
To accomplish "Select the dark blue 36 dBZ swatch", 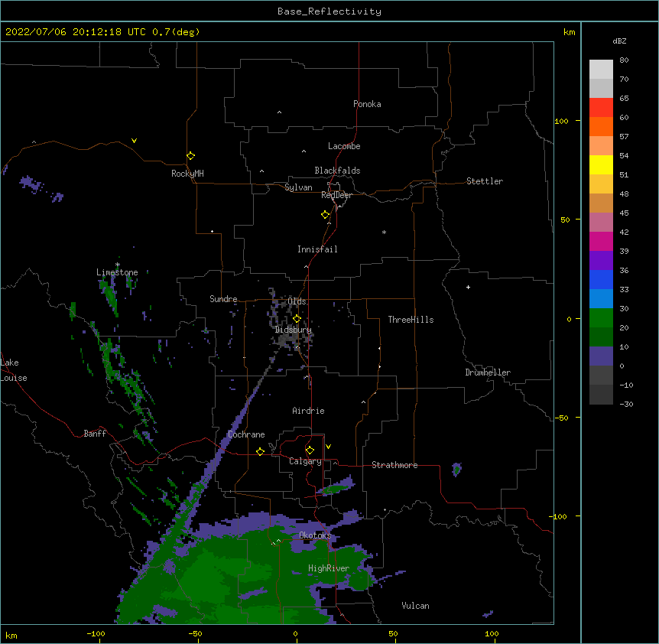I will coord(601,279).
